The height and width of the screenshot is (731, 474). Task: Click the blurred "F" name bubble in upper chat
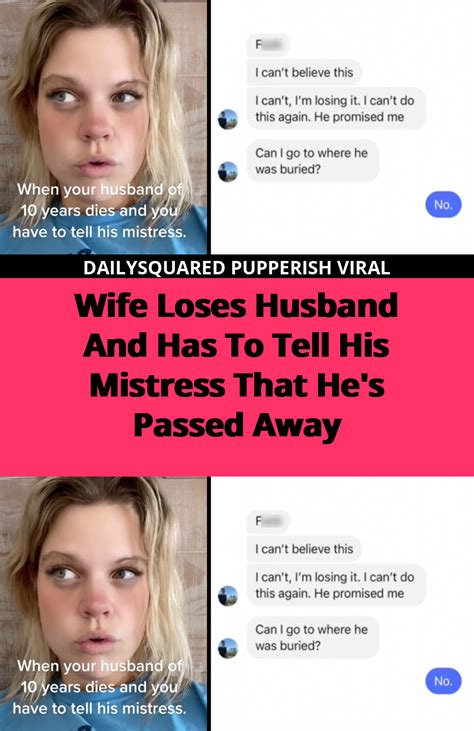tap(268, 45)
